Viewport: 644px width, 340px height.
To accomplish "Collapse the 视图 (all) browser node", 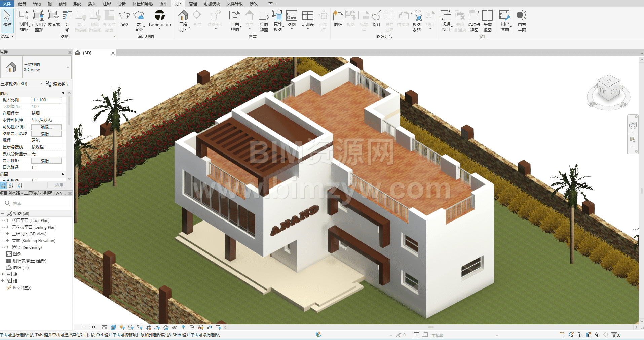I will click(x=2, y=214).
